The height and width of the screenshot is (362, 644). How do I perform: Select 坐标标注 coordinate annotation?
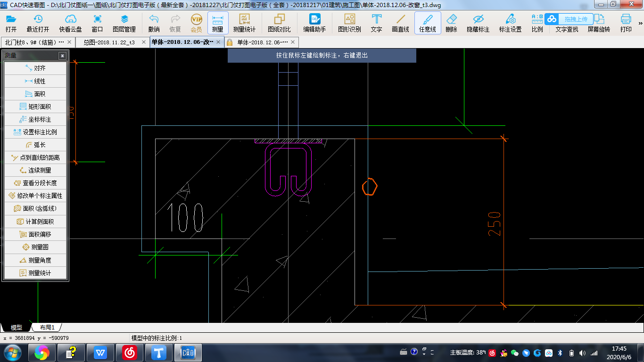click(x=35, y=119)
